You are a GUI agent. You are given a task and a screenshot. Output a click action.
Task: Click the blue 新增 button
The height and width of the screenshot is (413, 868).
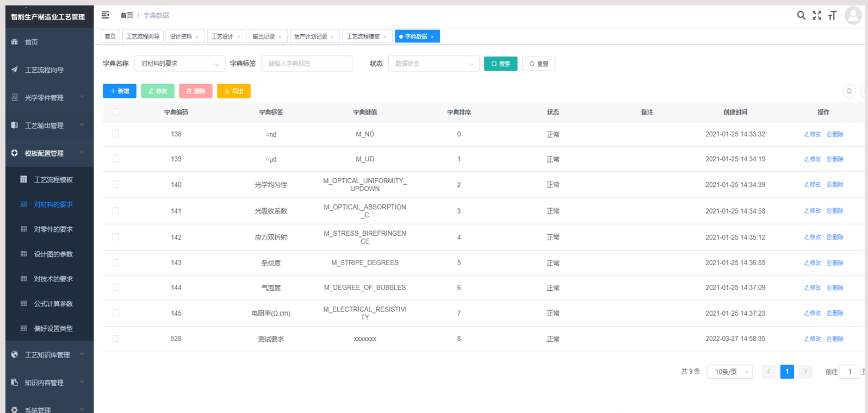pyautogui.click(x=120, y=91)
